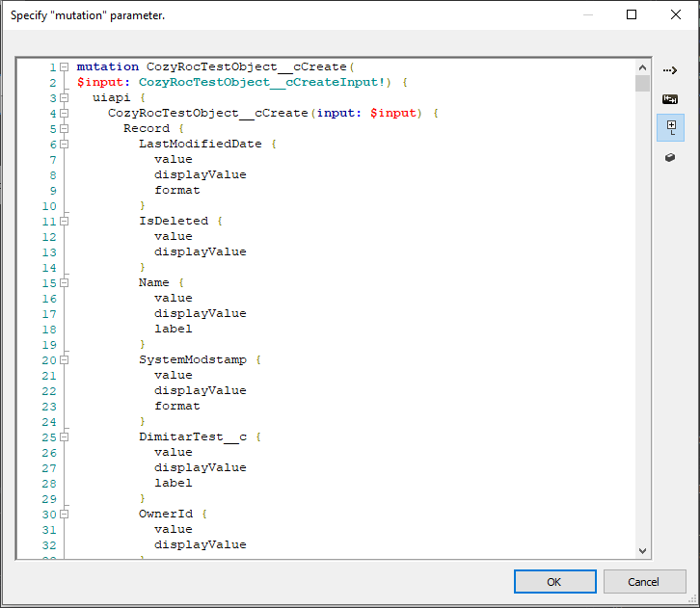Viewport: 700px width, 608px height.
Task: Click the scrollbar down arrow
Action: pos(643,550)
